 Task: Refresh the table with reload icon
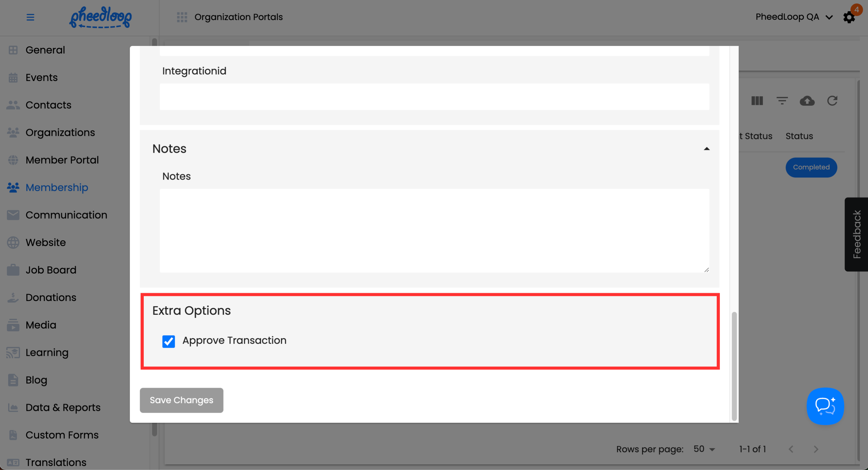click(x=832, y=101)
